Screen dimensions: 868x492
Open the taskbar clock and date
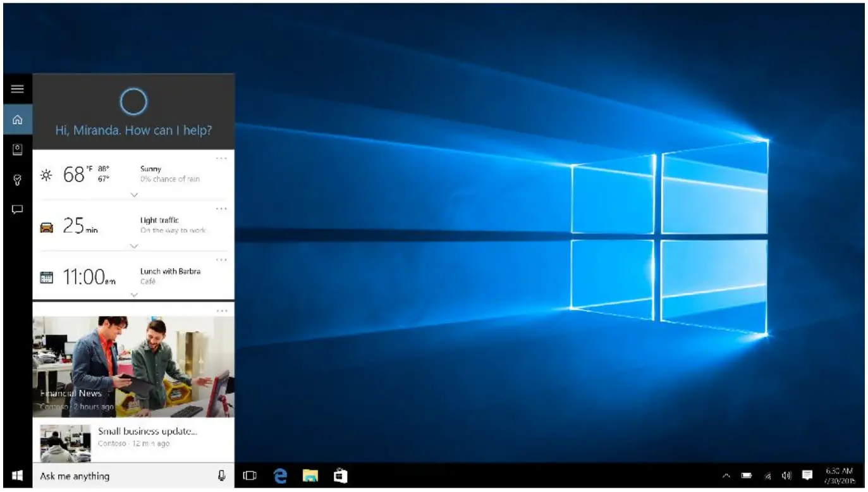(840, 476)
